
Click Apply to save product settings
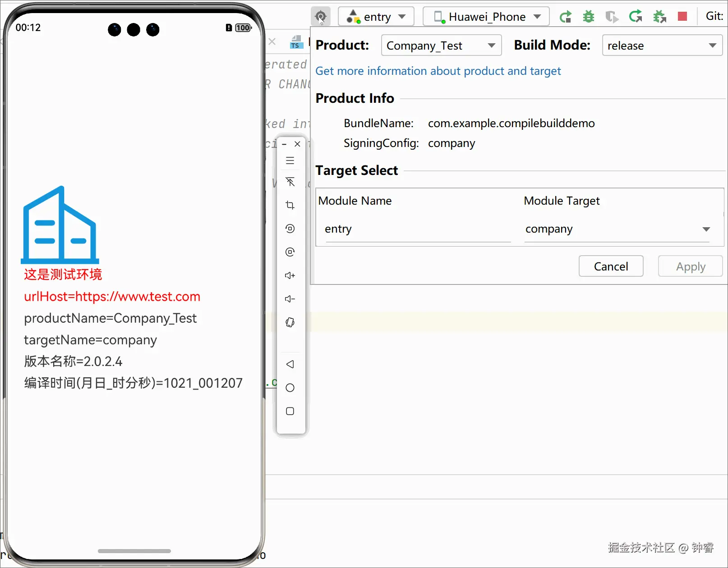pyautogui.click(x=690, y=266)
